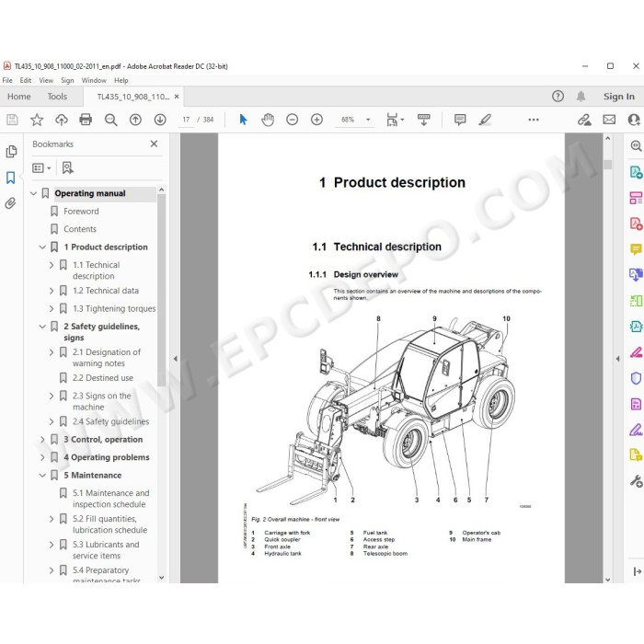644x644 pixels.
Task: Open the Attachments paperclip icon
Action: [x=11, y=203]
